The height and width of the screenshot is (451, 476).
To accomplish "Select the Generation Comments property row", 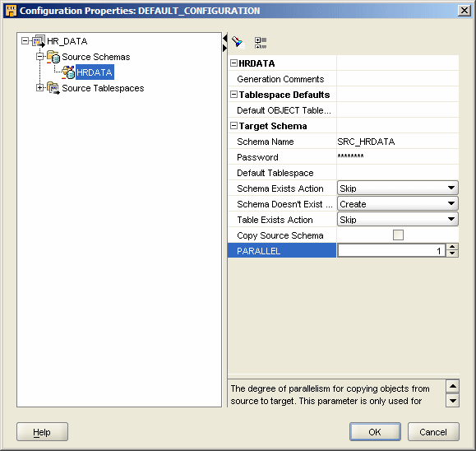I will (x=343, y=79).
